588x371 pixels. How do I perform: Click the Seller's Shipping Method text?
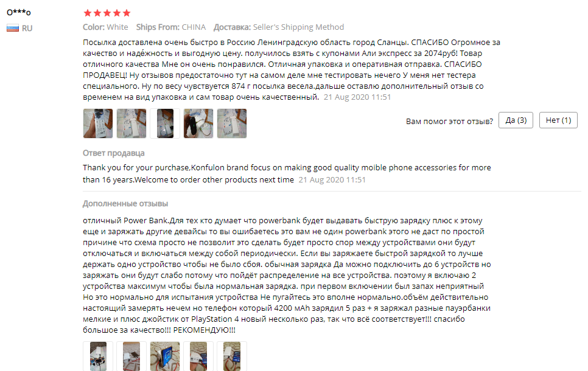pos(298,27)
